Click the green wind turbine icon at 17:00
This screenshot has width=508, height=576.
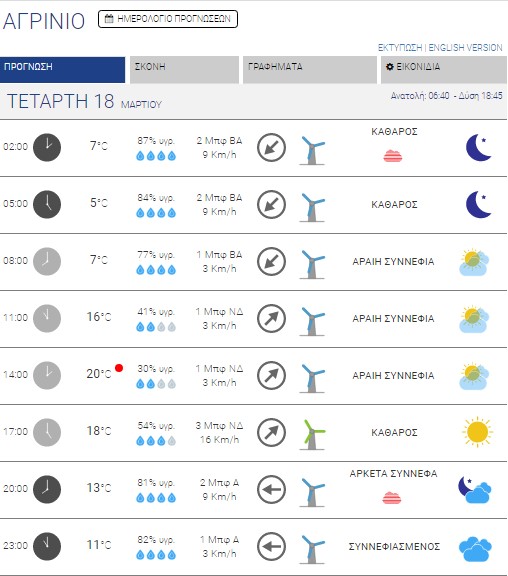(x=313, y=435)
